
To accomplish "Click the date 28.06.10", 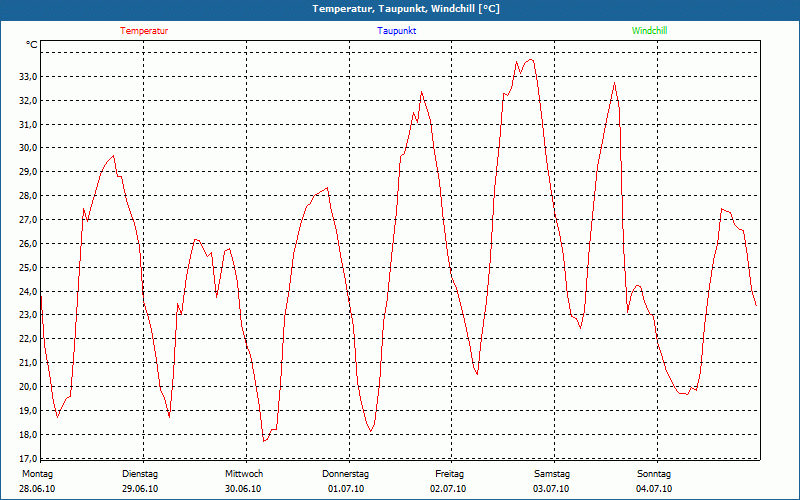I will point(37,489).
